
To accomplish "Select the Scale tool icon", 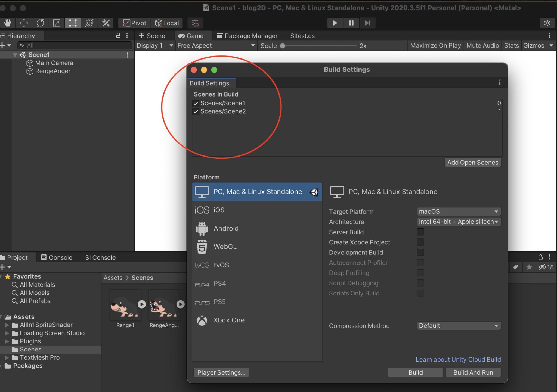I will pyautogui.click(x=57, y=23).
